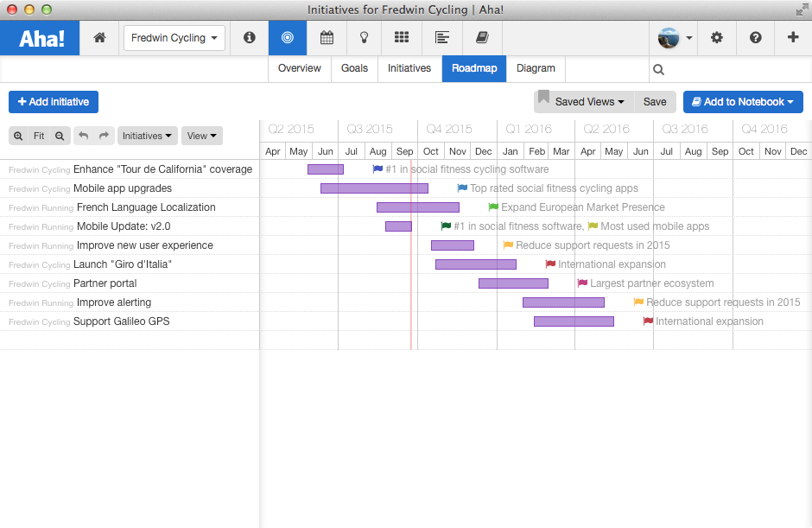This screenshot has height=528, width=812.
Task: Open the Mobile app upgrades initiative
Action: tap(122, 188)
